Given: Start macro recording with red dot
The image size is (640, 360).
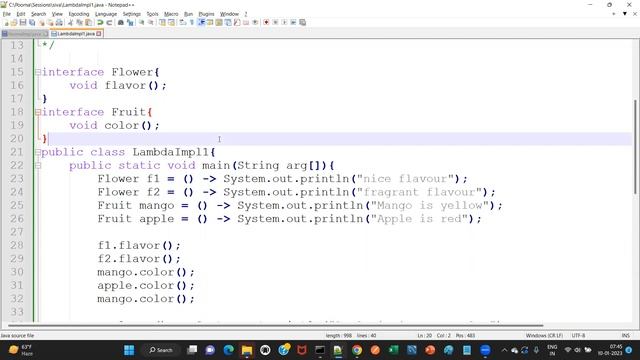Looking at the screenshot, I should (x=266, y=22).
